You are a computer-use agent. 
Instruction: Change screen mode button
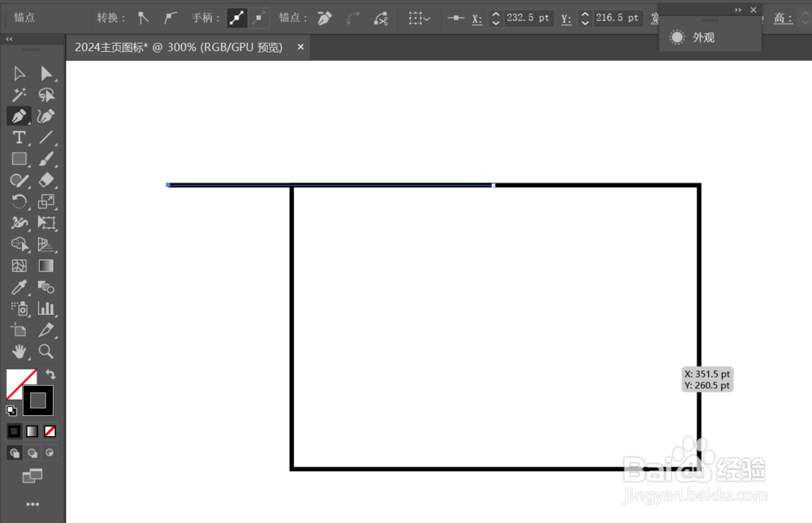coord(32,476)
